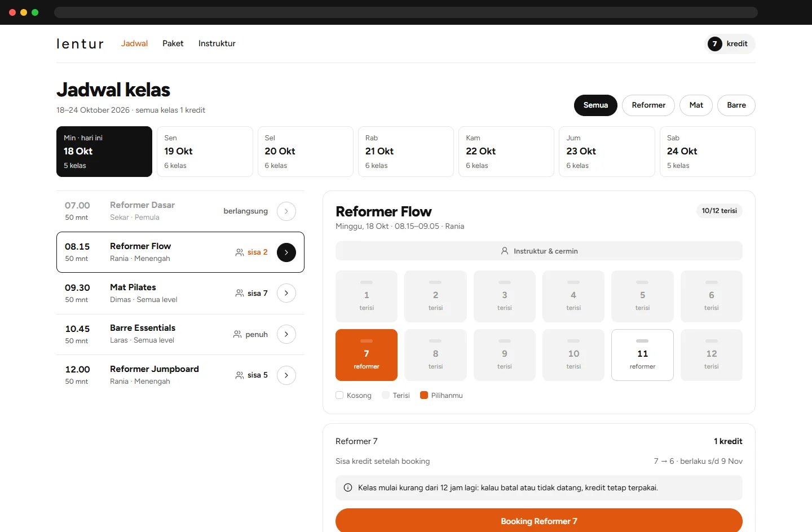This screenshot has width=812, height=532.
Task: Filter classes by Barre
Action: [736, 105]
